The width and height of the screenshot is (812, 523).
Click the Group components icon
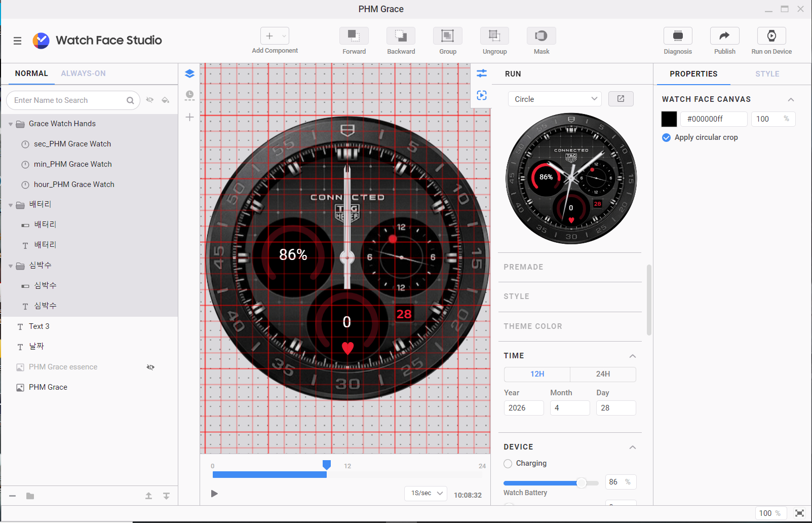(x=447, y=36)
